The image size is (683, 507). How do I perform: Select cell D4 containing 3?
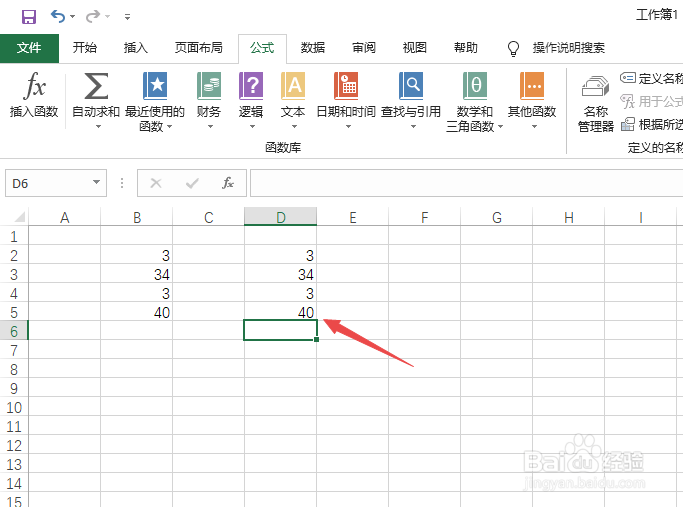[x=281, y=293]
